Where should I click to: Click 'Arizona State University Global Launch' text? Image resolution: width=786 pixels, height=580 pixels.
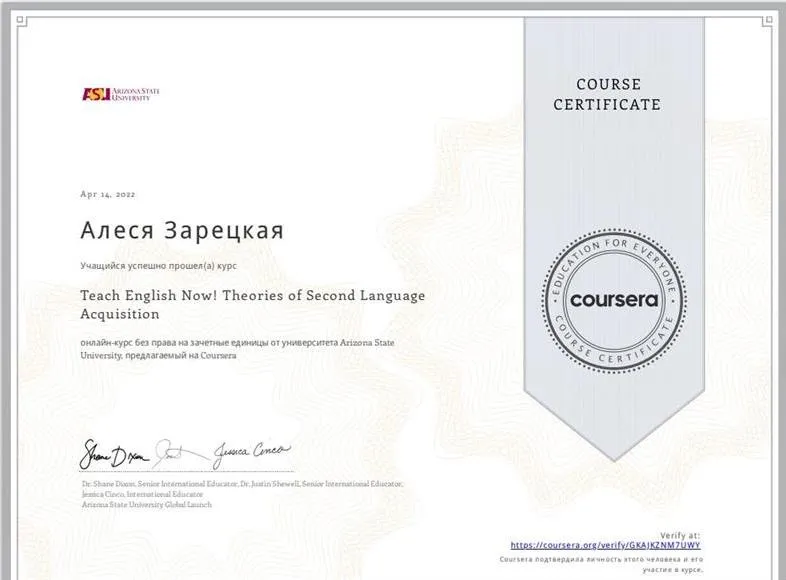click(x=147, y=505)
